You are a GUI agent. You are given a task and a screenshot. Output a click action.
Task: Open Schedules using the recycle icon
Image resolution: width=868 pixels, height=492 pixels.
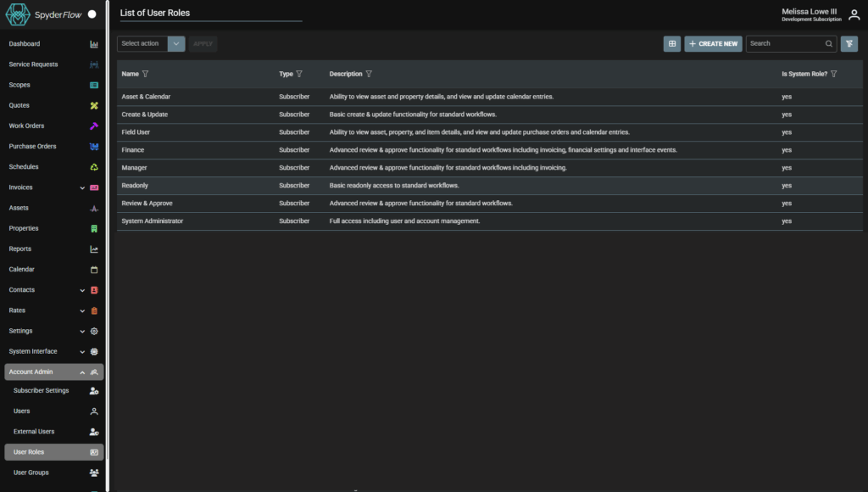click(x=94, y=167)
